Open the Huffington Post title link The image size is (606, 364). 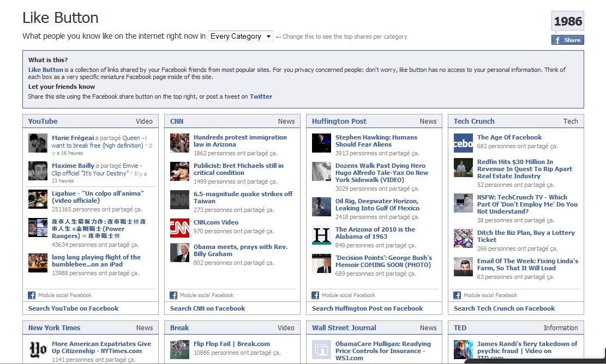coord(339,121)
